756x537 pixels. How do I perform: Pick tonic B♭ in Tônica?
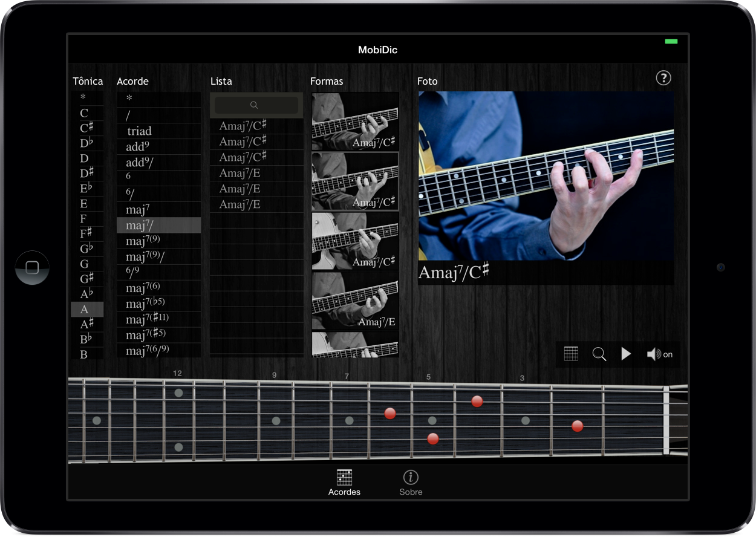tap(87, 339)
